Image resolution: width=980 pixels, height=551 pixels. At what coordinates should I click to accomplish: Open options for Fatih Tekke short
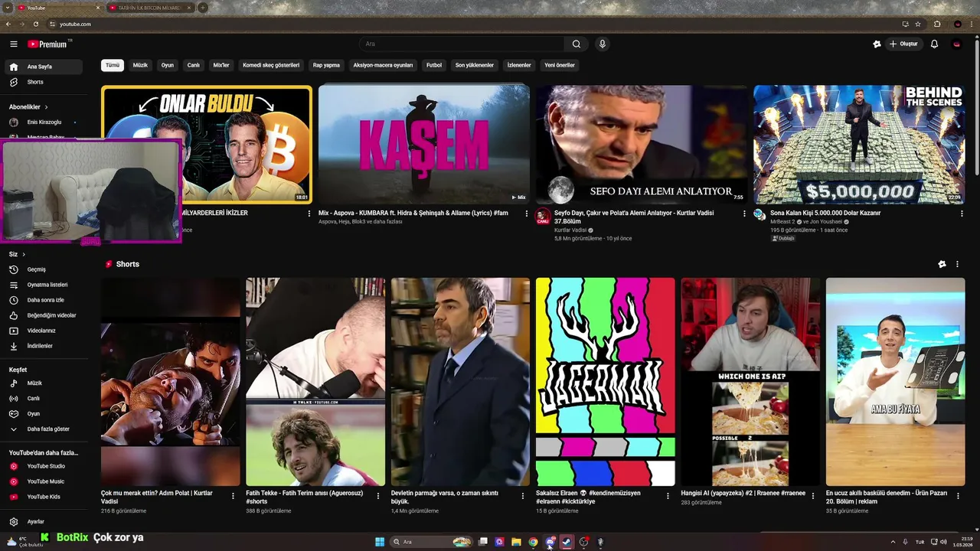coord(378,496)
